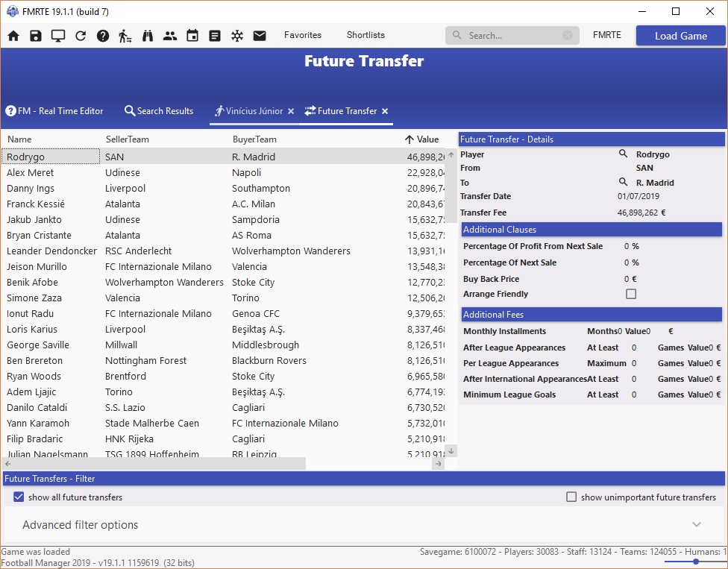Open the Shortlists menu
The width and height of the screenshot is (728, 569).
tap(365, 35)
